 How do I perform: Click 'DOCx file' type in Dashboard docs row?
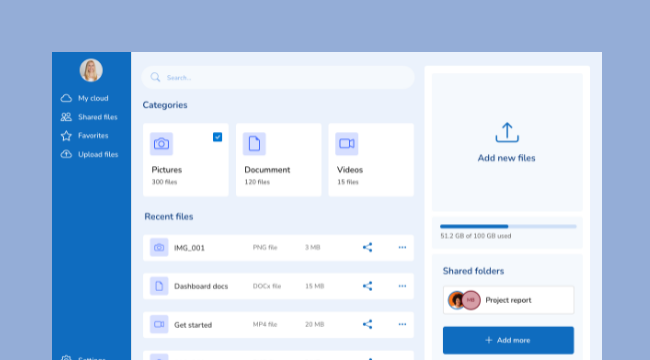tap(267, 286)
